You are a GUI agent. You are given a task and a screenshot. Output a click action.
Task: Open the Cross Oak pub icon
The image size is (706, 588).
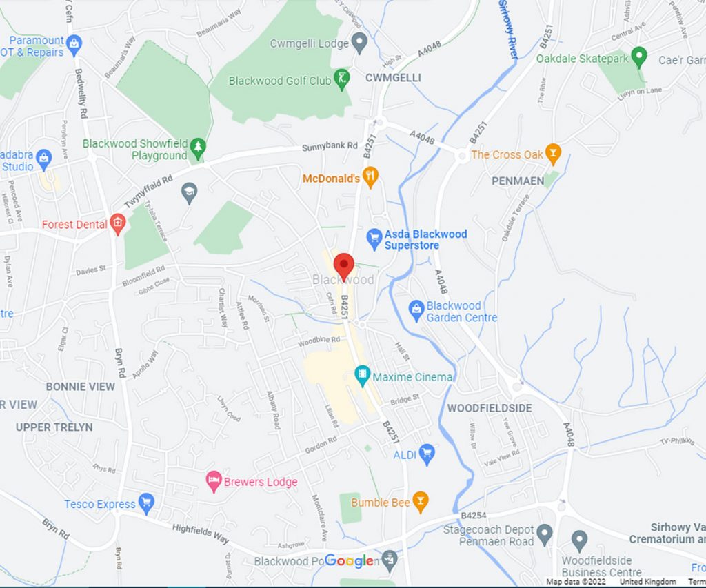tap(553, 154)
